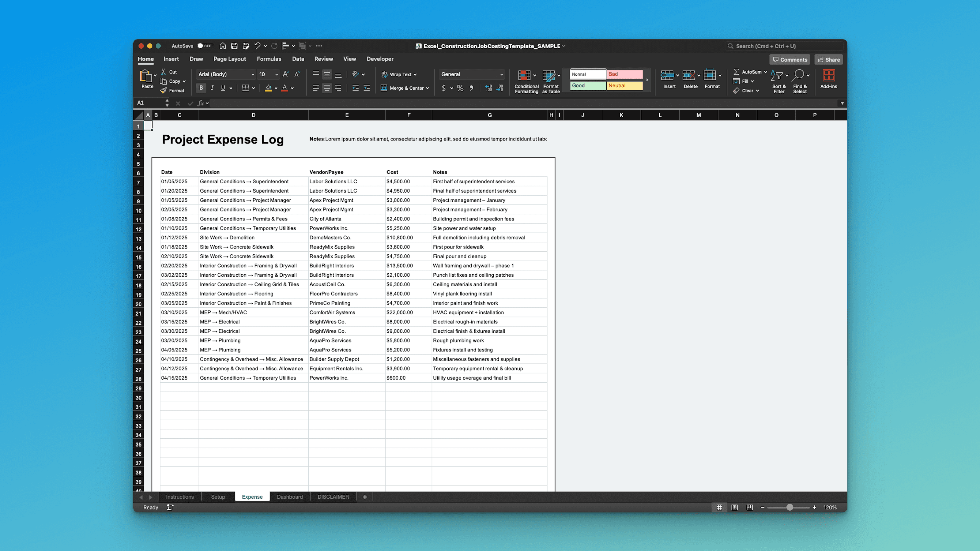Click the Share button

[829, 59]
